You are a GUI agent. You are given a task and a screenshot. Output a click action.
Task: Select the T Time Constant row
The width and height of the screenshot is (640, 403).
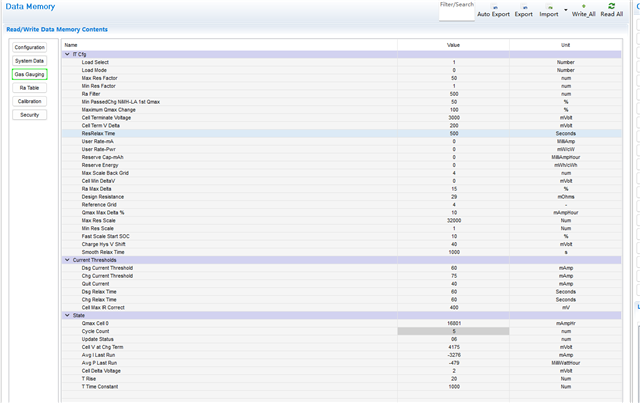pos(342,387)
